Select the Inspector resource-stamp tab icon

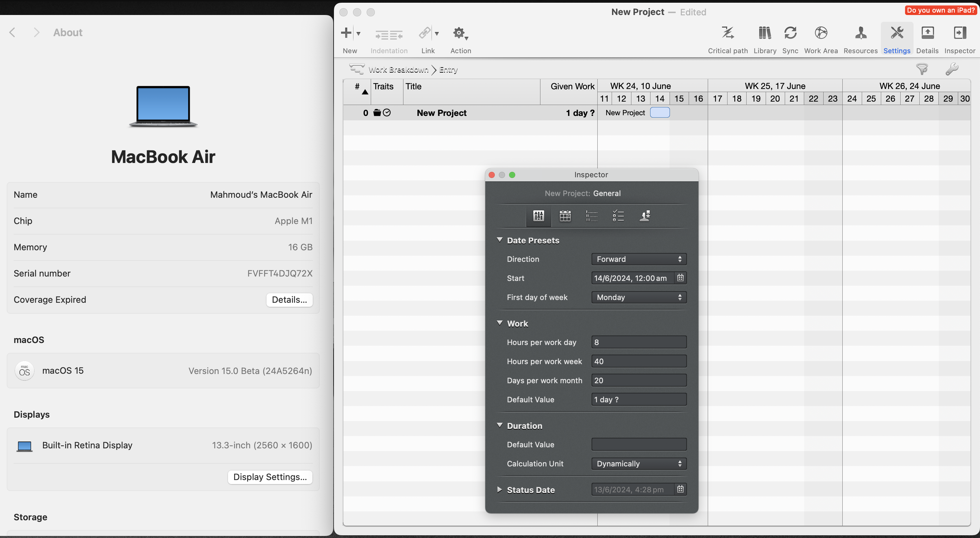(645, 216)
